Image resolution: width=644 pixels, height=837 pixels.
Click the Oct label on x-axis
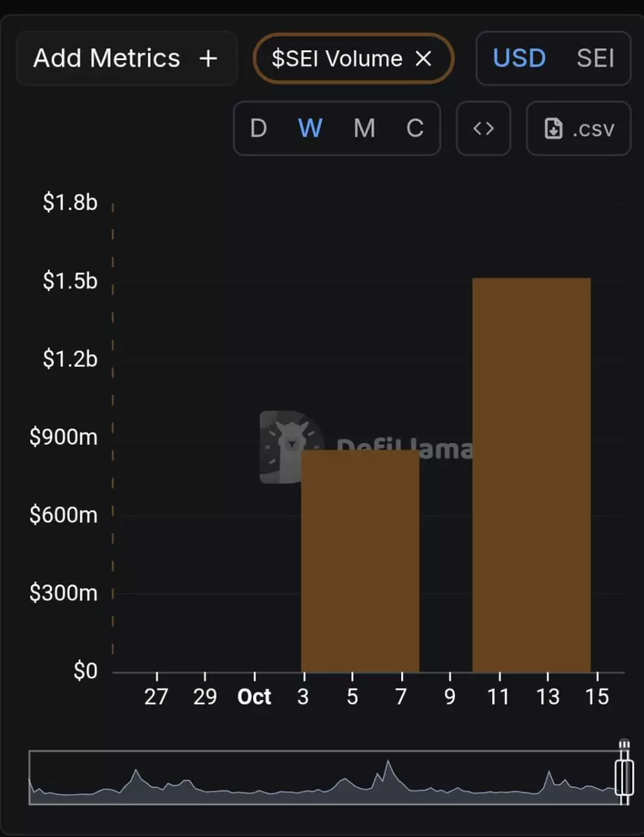pyautogui.click(x=255, y=697)
